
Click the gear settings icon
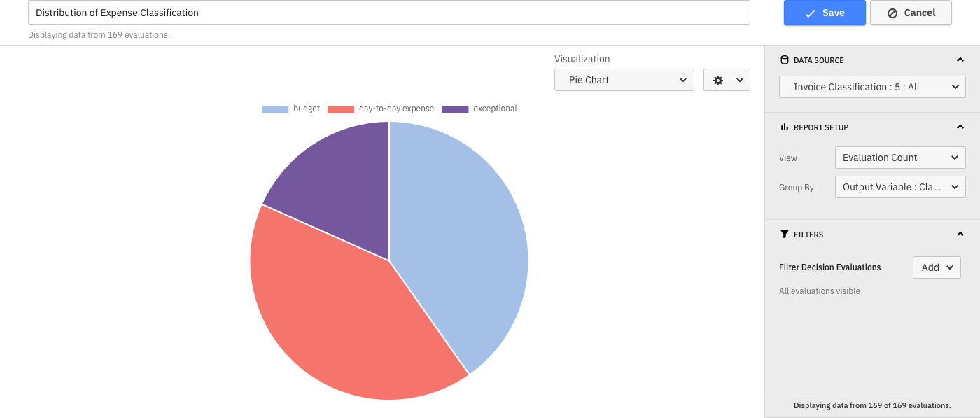[x=718, y=81]
